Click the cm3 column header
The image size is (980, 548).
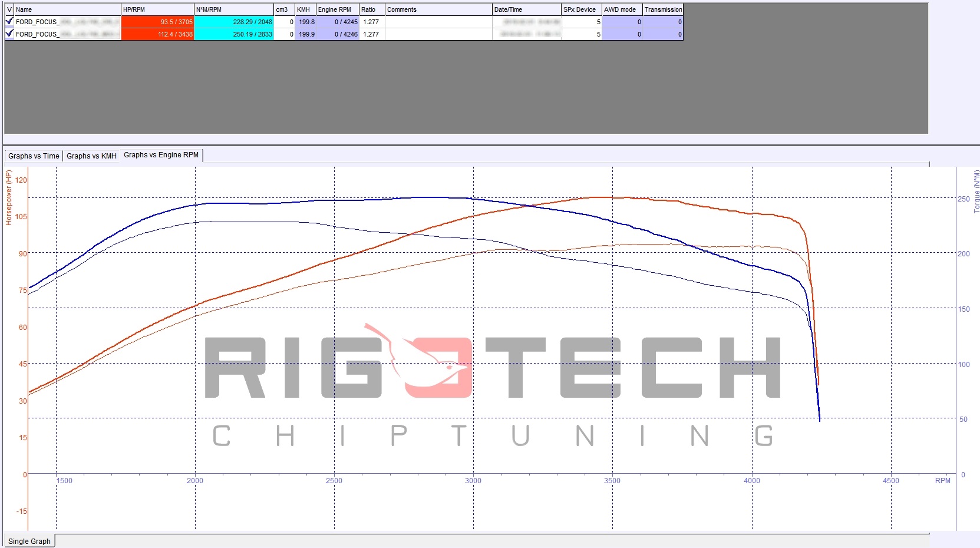pyautogui.click(x=284, y=9)
